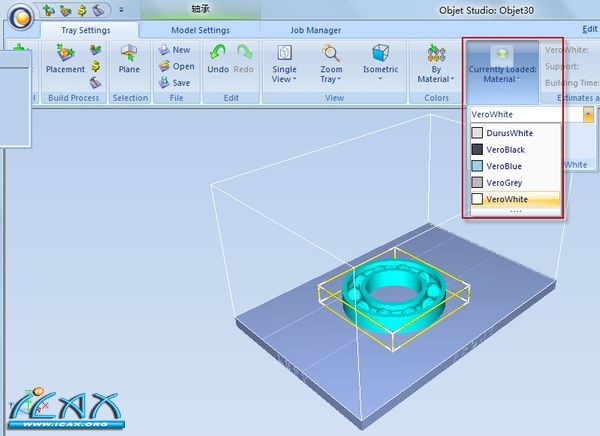Click the build icon in Build Process group

tap(96, 82)
